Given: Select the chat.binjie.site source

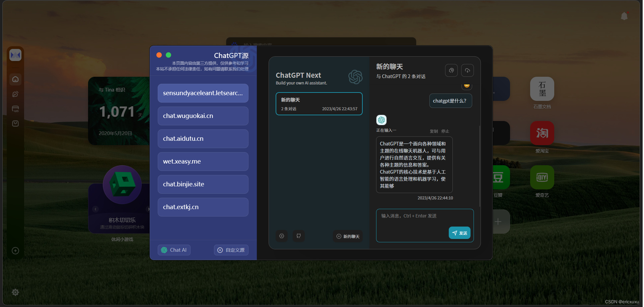Looking at the screenshot, I should pos(203,184).
